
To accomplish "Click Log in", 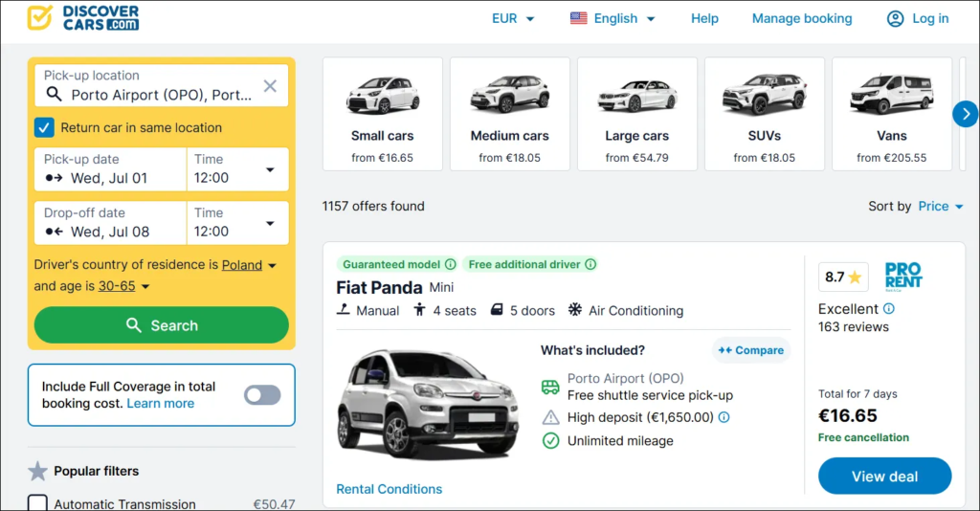I will [930, 19].
